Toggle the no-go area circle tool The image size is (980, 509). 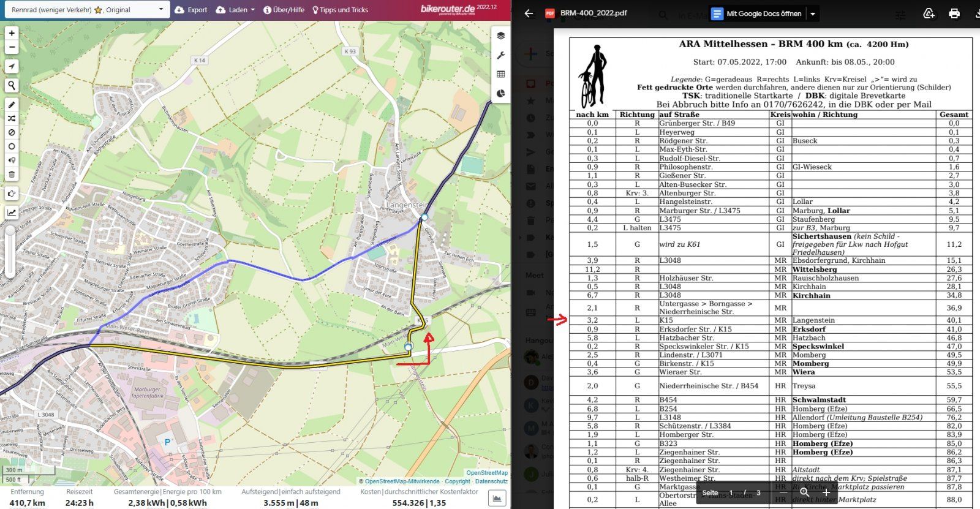point(12,146)
